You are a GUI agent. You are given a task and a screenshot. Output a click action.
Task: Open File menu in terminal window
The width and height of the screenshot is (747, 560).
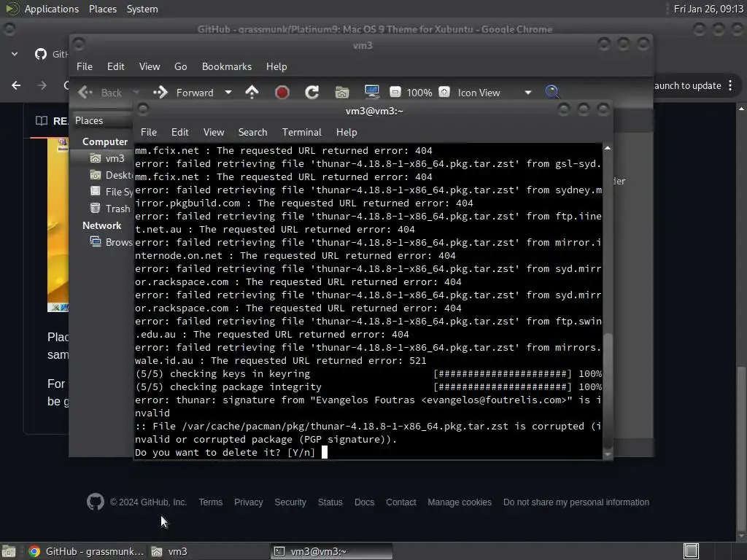coord(149,133)
